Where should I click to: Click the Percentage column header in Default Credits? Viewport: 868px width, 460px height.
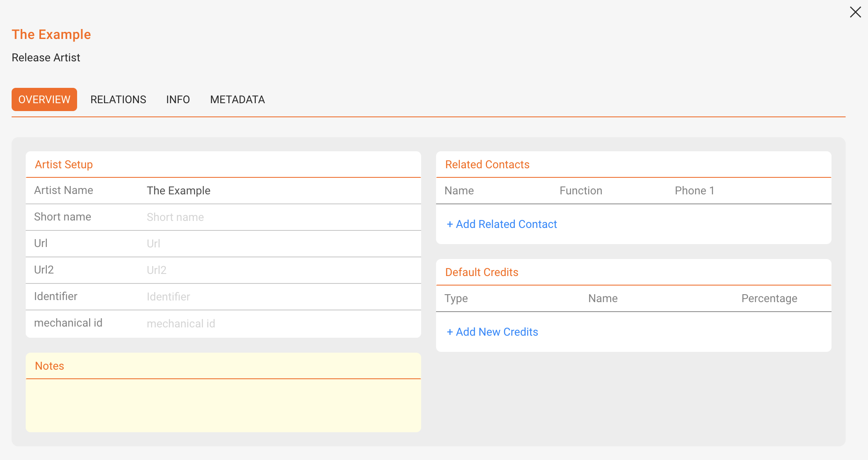(x=769, y=298)
